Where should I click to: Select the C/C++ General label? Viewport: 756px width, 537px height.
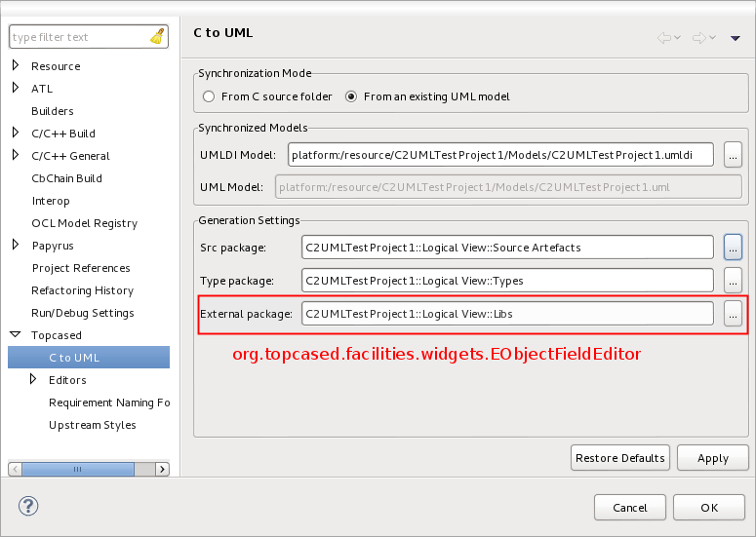pos(70,156)
